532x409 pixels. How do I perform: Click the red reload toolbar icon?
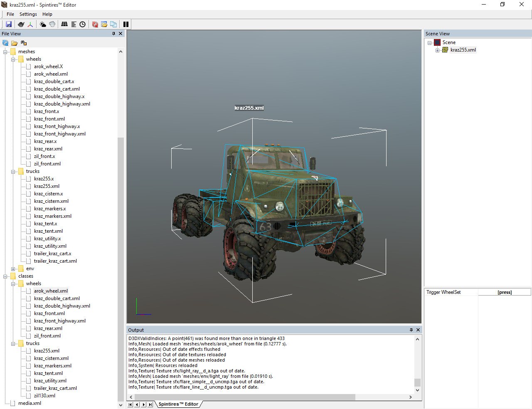click(95, 24)
